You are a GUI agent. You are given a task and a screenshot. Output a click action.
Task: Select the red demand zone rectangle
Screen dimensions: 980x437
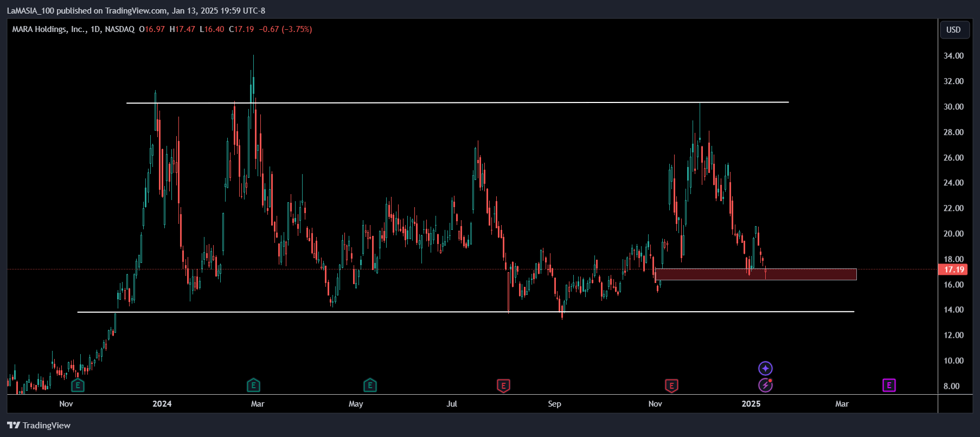756,274
